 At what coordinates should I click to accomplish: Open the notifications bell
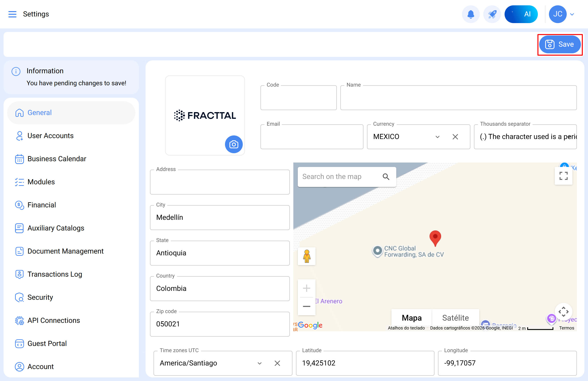pos(470,14)
